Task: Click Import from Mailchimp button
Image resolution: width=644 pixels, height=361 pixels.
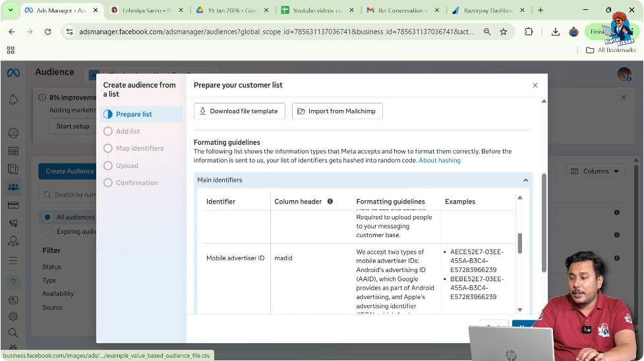Action: coord(337,111)
